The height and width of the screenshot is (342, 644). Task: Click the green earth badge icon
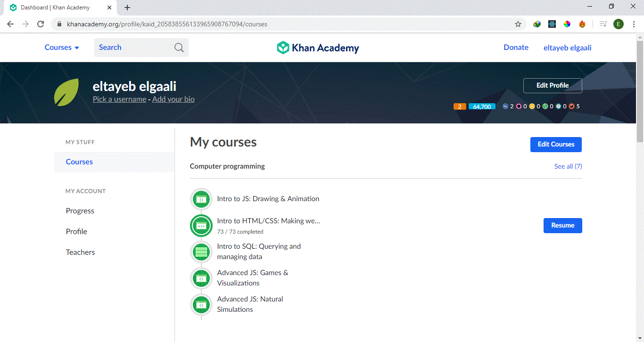click(x=545, y=106)
